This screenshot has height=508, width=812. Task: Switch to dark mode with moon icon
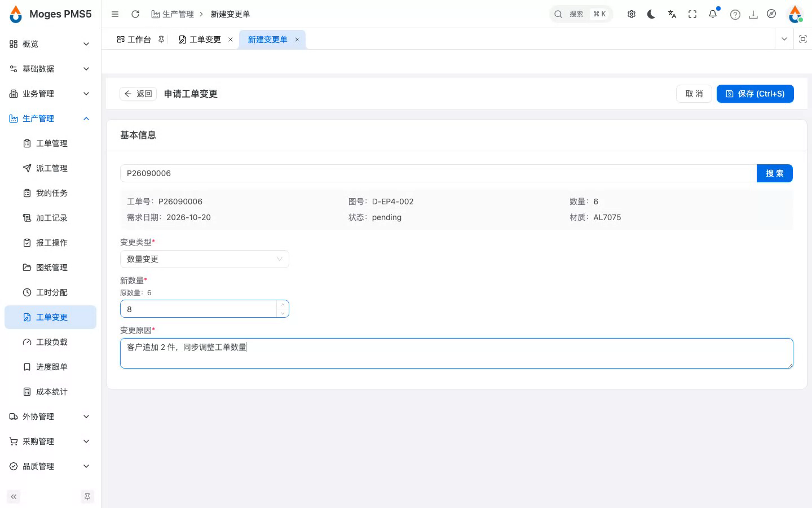[651, 14]
